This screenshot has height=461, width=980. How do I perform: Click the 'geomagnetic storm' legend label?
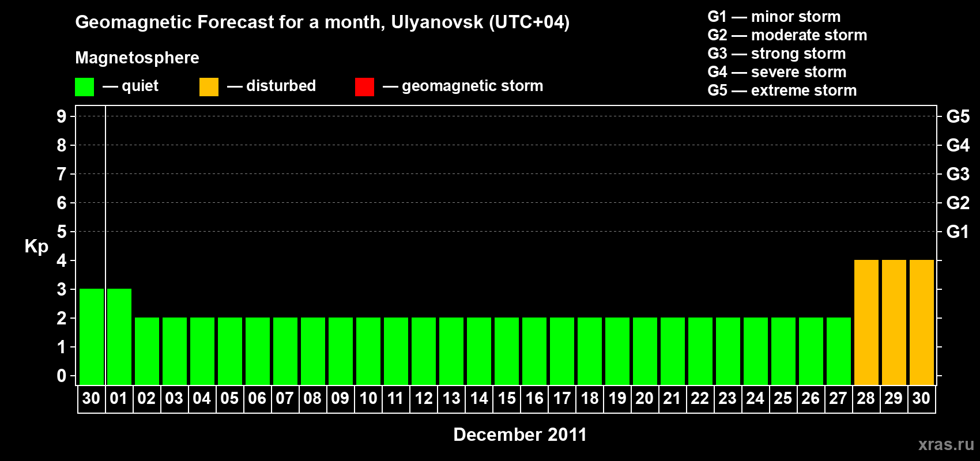[472, 86]
